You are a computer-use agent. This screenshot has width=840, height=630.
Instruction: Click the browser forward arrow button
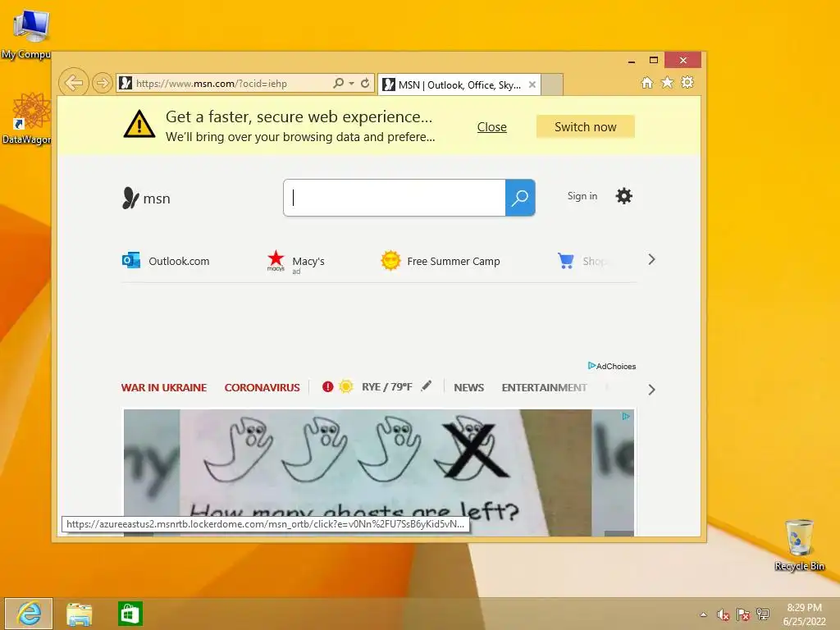click(x=102, y=83)
